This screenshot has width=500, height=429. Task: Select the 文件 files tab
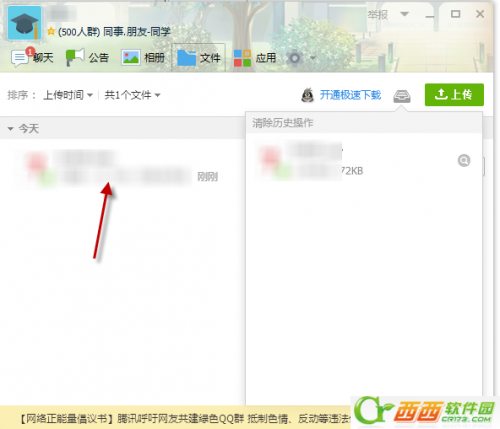pyautogui.click(x=199, y=58)
